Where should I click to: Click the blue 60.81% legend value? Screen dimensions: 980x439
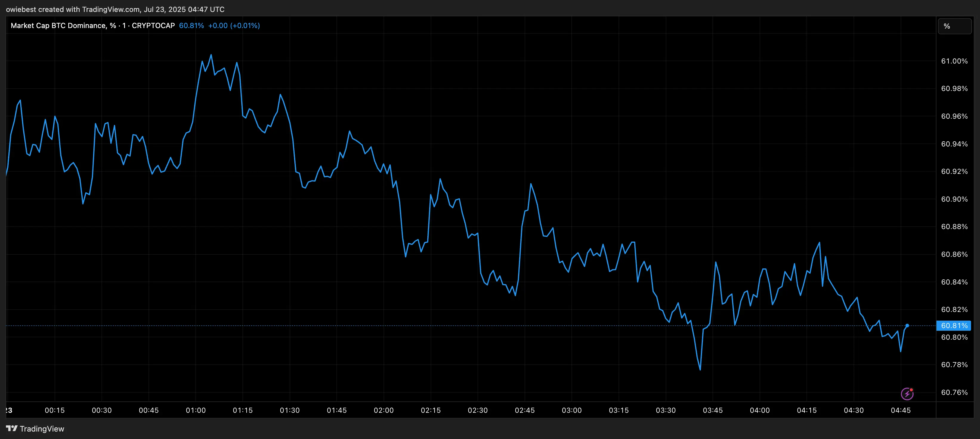(191, 25)
